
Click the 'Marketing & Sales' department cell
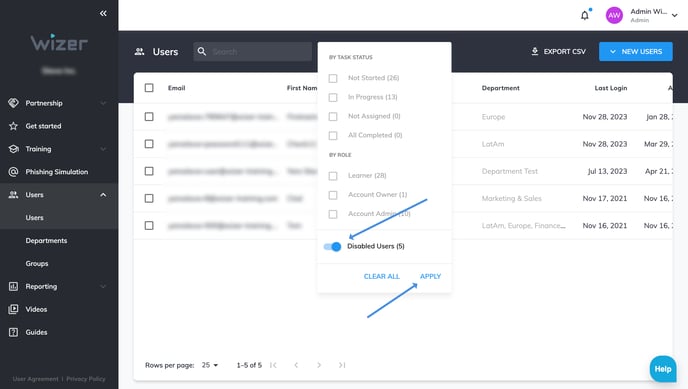512,198
